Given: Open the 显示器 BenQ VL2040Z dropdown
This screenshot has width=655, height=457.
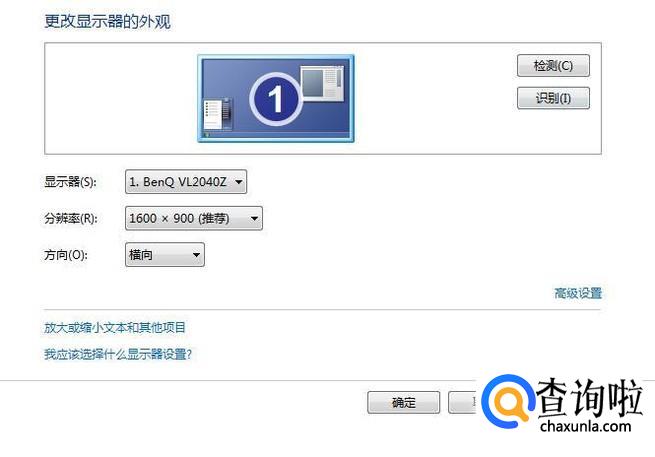Looking at the screenshot, I should (186, 182).
